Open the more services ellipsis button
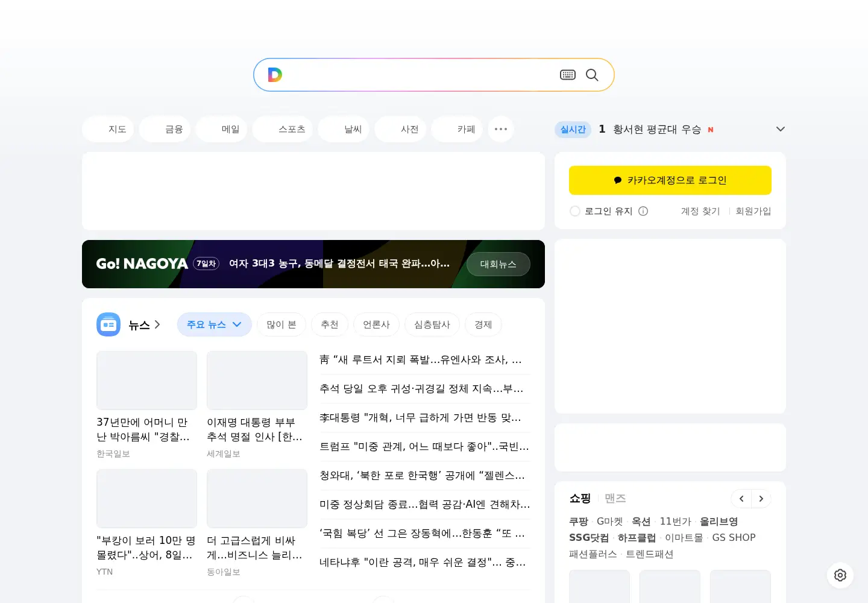This screenshot has width=868, height=603. [x=501, y=129]
